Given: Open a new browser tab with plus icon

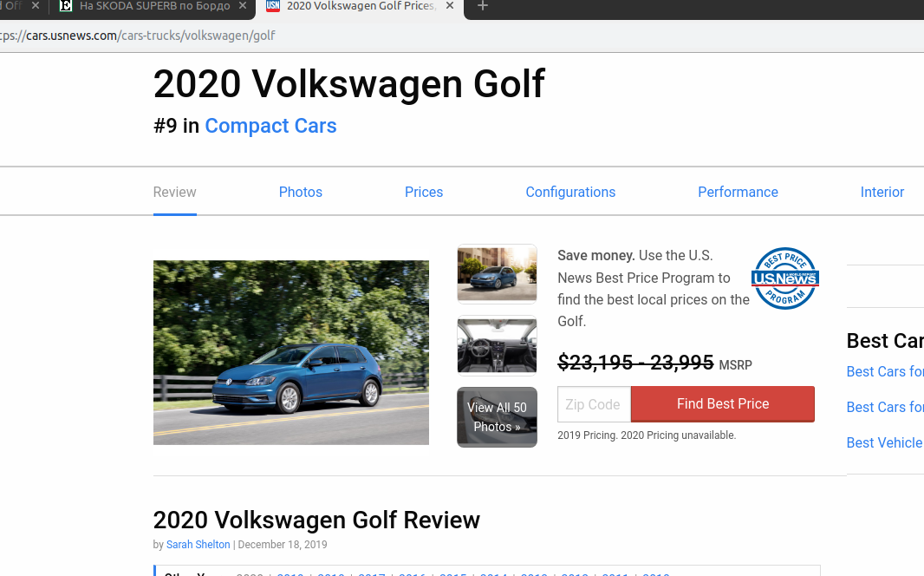Looking at the screenshot, I should tap(483, 7).
